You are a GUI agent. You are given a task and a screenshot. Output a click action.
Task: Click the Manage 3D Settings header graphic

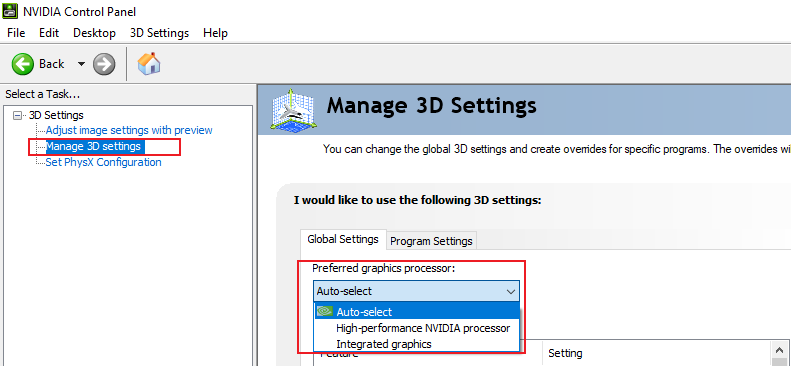[x=292, y=110]
